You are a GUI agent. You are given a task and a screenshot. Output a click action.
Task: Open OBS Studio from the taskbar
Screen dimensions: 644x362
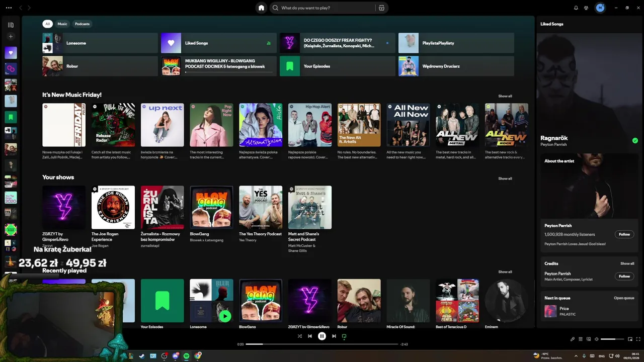click(x=164, y=356)
